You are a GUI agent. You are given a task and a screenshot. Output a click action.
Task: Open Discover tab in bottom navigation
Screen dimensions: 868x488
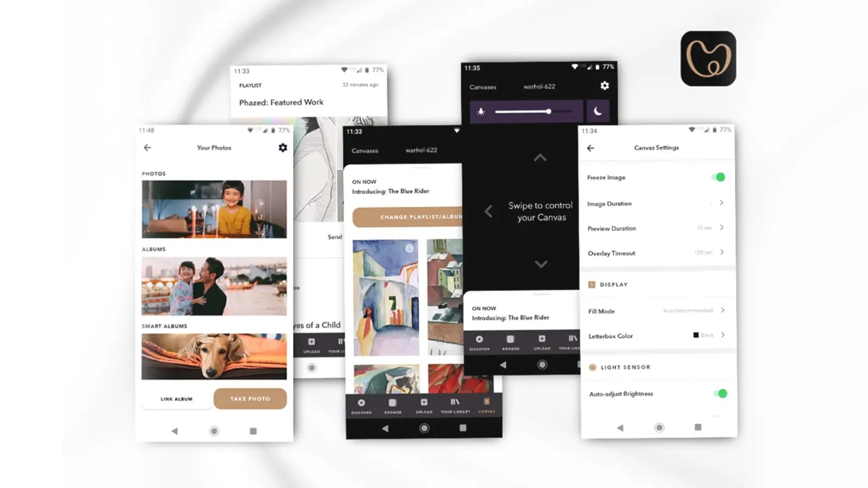click(x=361, y=405)
